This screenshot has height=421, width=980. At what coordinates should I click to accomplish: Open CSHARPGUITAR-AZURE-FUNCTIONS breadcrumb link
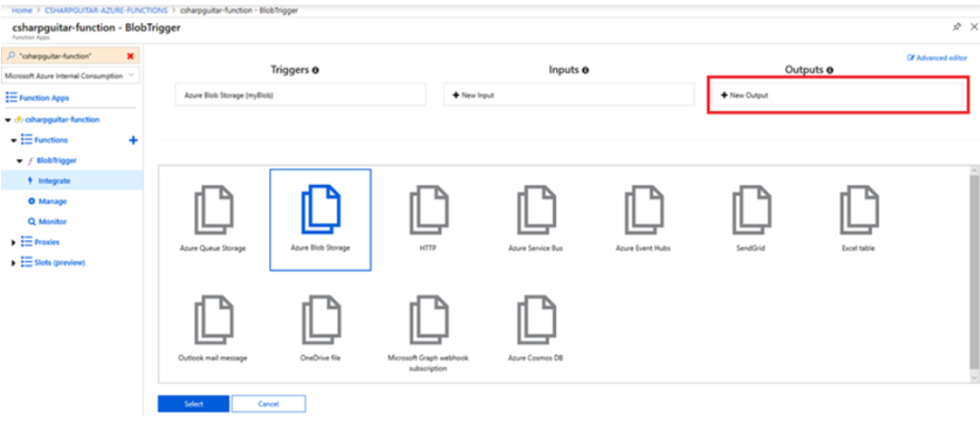106,11
